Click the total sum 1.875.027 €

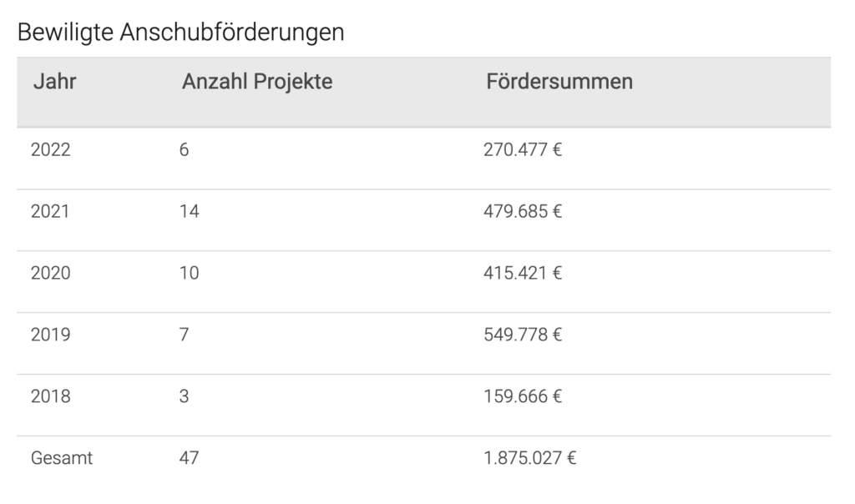[x=530, y=459]
